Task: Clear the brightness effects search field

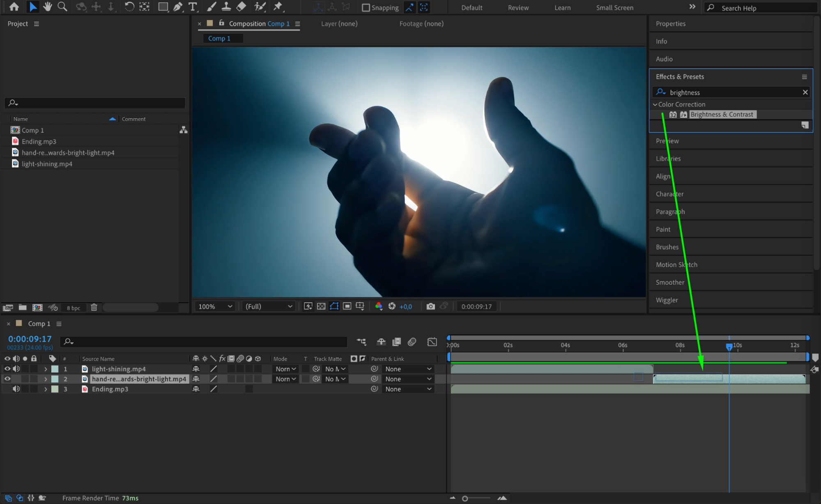Action: 805,92
